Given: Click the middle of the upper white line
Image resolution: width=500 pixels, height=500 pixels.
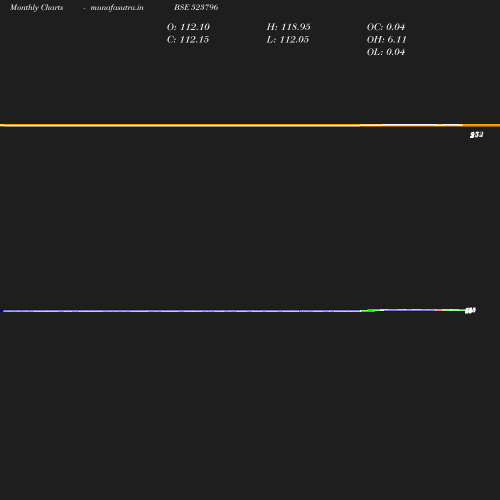Looking at the screenshot, I should tap(232, 125).
